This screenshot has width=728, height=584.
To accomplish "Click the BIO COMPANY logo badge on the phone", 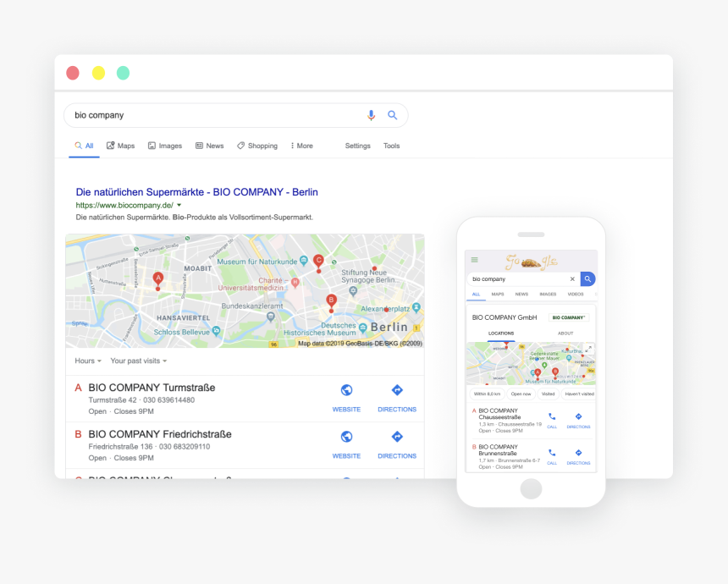I will click(x=569, y=317).
